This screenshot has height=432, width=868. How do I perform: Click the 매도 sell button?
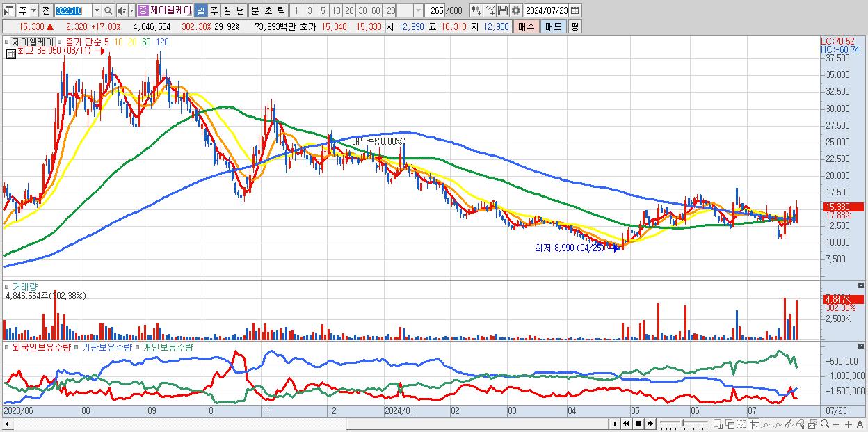[553, 26]
